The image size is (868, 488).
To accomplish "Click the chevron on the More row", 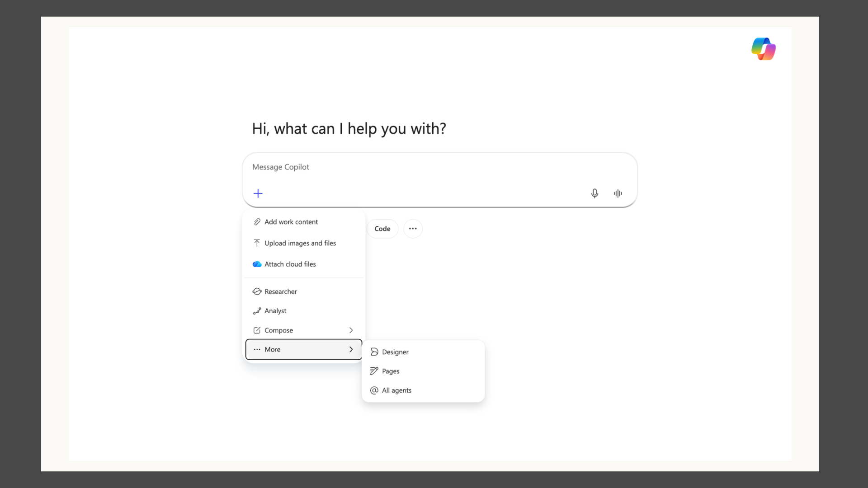I will click(351, 349).
